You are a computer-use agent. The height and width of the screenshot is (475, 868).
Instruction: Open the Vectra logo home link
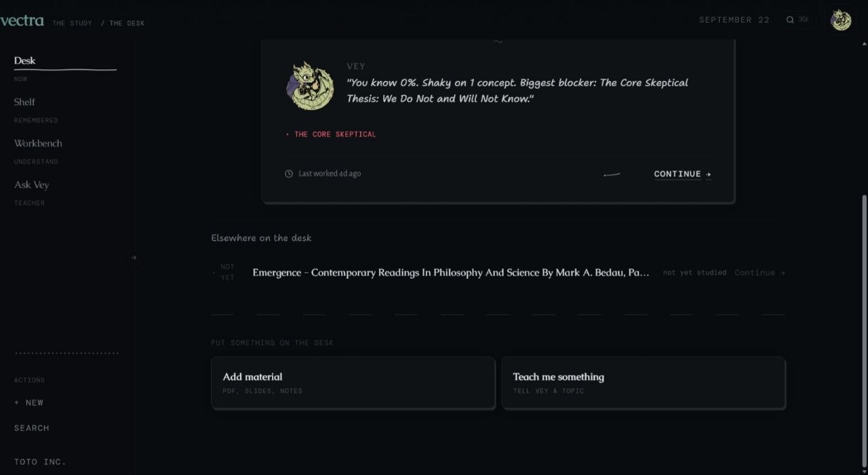pos(22,20)
